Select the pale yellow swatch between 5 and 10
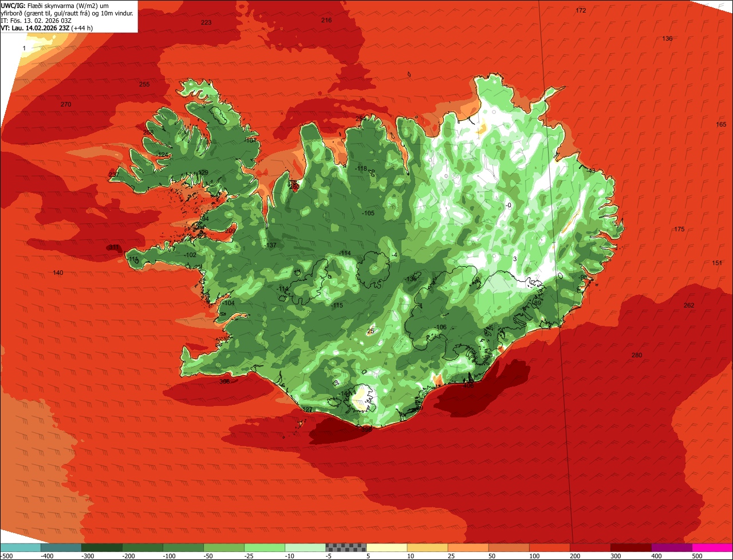733x560 pixels. (x=387, y=547)
